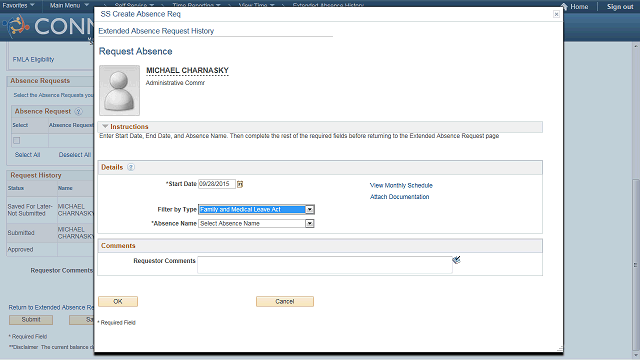Image resolution: width=640 pixels, height=360 pixels.
Task: Click the Details help question mark icon
Action: coord(131,167)
